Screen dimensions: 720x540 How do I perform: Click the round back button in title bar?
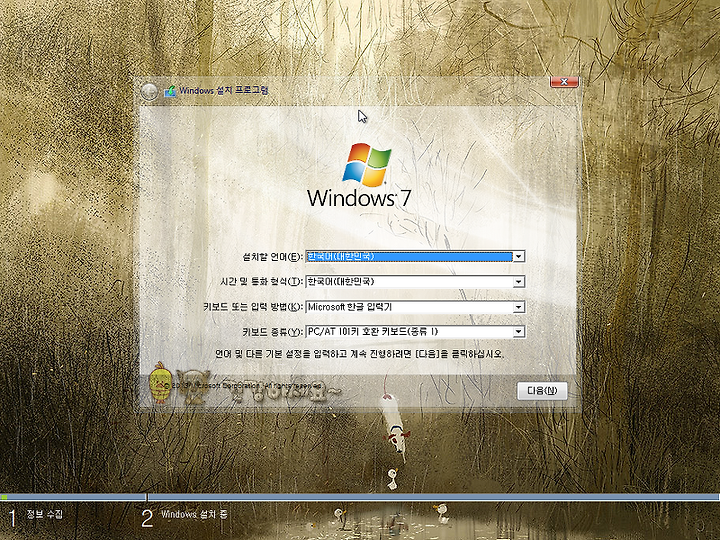(149, 92)
